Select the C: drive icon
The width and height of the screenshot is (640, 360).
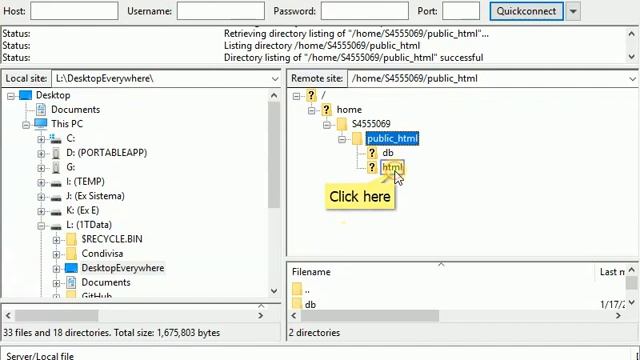56,138
